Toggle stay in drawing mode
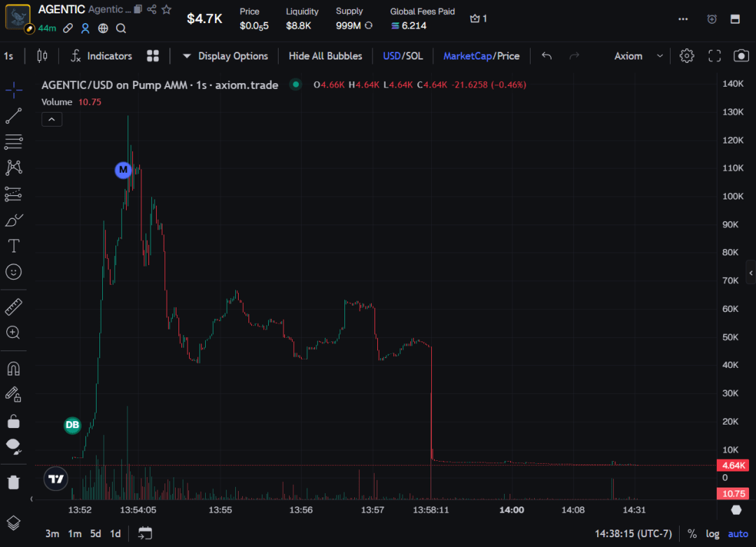The height and width of the screenshot is (547, 756). coord(13,395)
